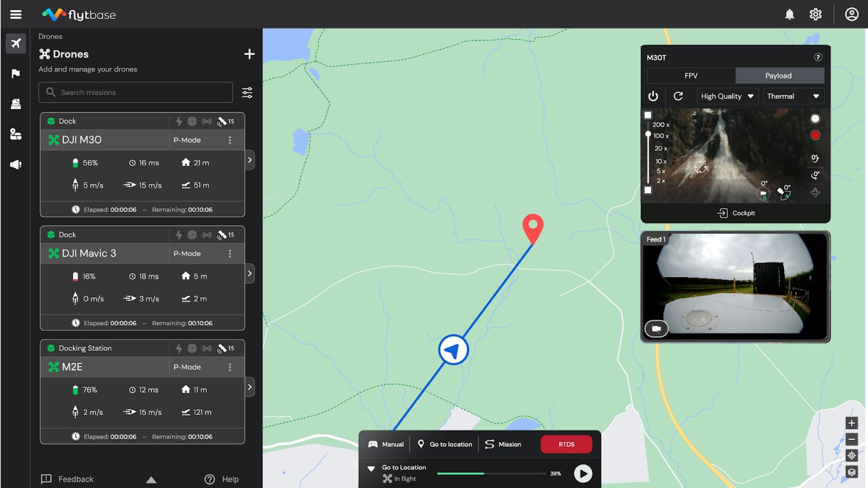Select Mission mode
This screenshot has height=488, width=868.
click(503, 444)
